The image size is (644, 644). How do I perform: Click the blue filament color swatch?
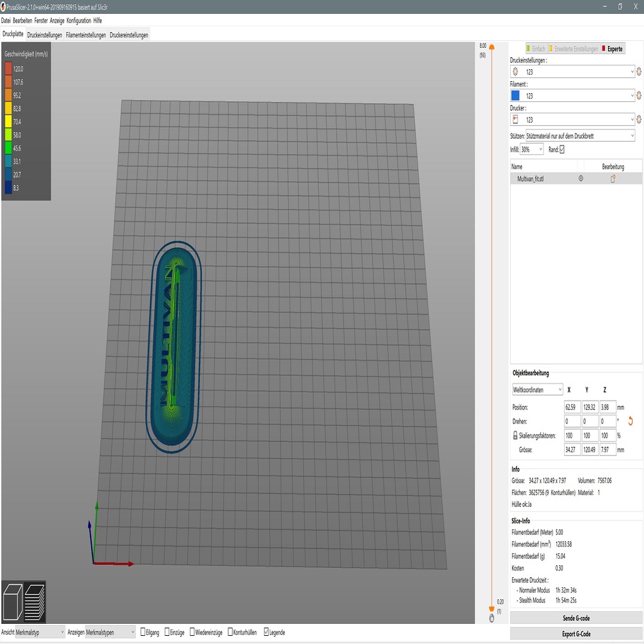pos(515,96)
